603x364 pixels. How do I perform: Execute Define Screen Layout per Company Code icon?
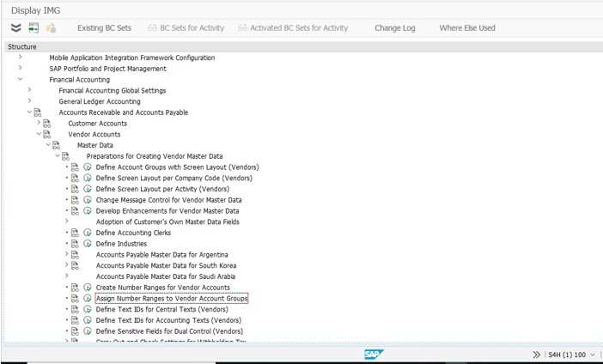coord(88,178)
